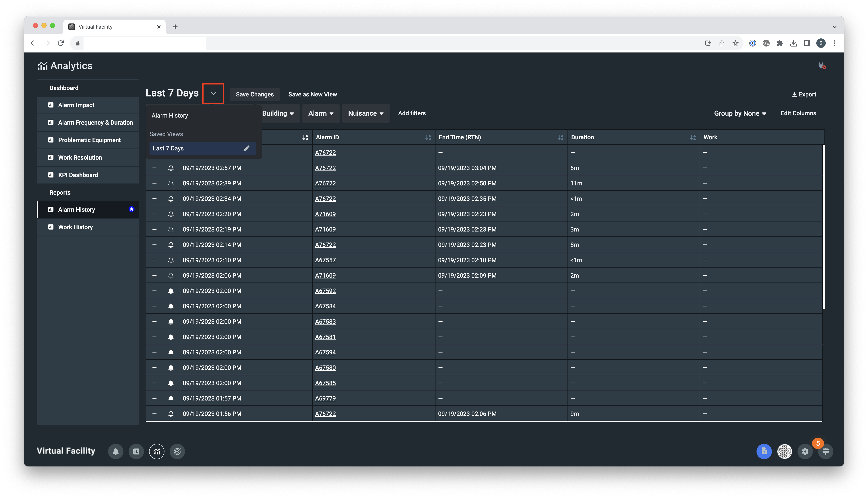Click the target goal icon in bottom bar

177,451
